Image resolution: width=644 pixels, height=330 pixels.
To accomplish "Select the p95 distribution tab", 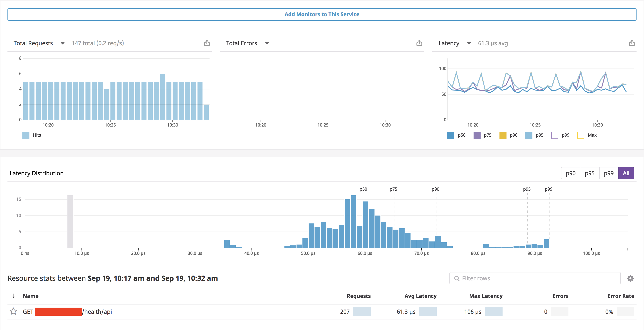I will tap(590, 173).
